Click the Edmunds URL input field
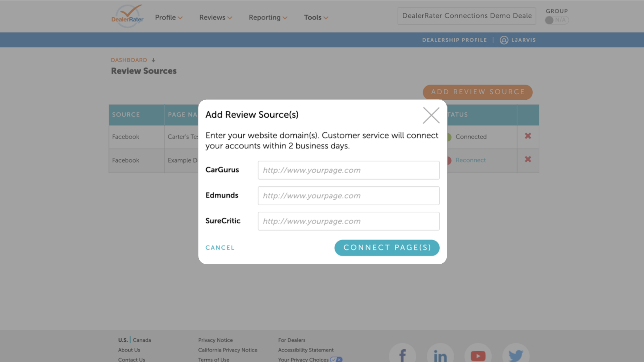The width and height of the screenshot is (644, 362). pos(349,196)
